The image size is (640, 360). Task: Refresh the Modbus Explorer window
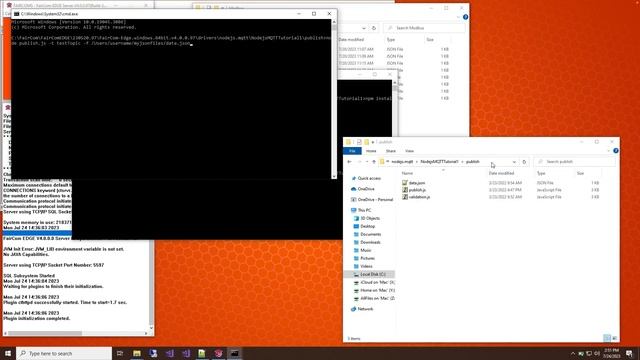tap(373, 28)
